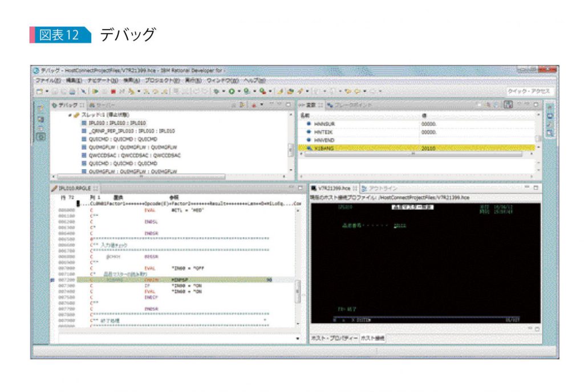Toggle the breakpoint marker at line 007200
The image size is (584, 392).
[x=51, y=280]
